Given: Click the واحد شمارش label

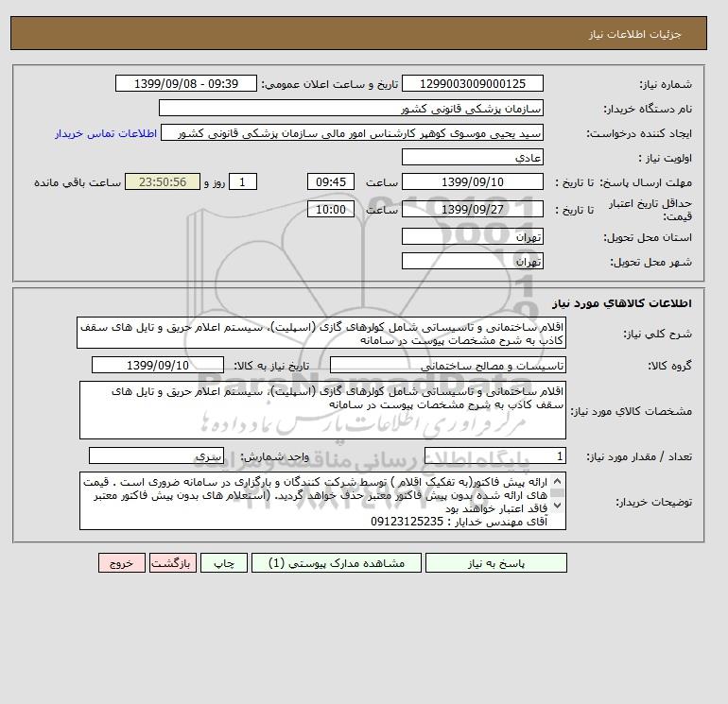Looking at the screenshot, I should pos(274,456).
